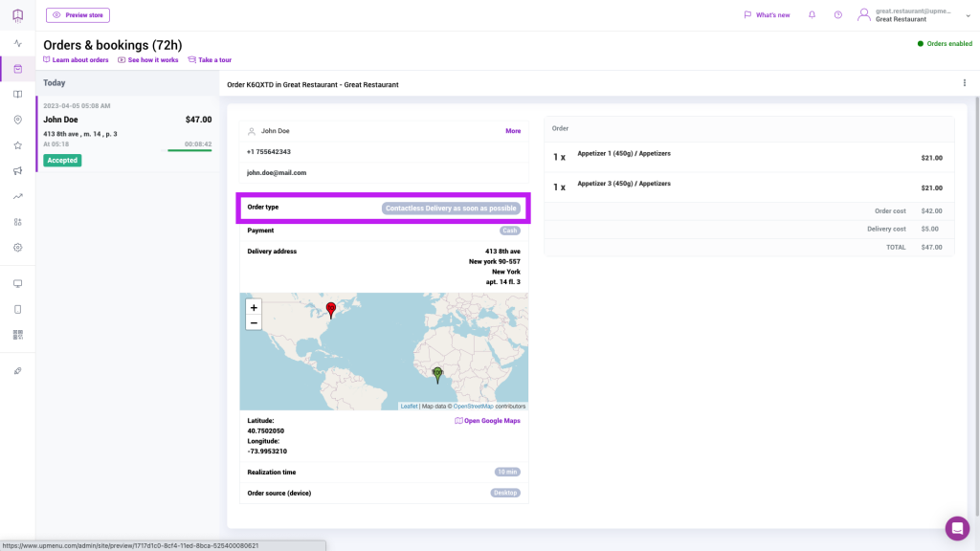Open the chat support bubble

click(957, 528)
